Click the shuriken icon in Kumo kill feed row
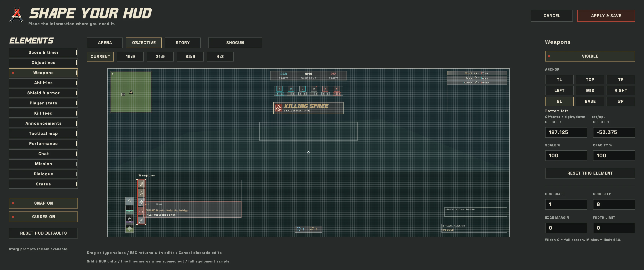The height and width of the screenshot is (270, 644). pyautogui.click(x=476, y=78)
